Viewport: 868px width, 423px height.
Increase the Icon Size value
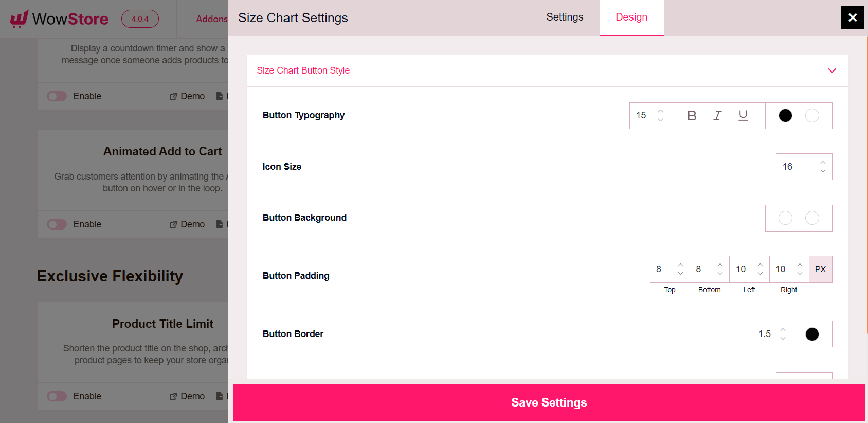tap(823, 163)
